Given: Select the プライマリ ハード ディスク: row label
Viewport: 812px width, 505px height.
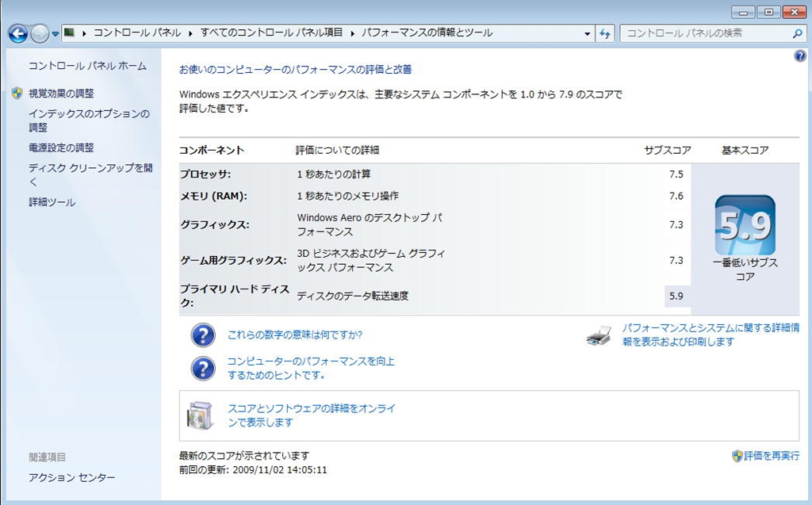Looking at the screenshot, I should pyautogui.click(x=235, y=296).
